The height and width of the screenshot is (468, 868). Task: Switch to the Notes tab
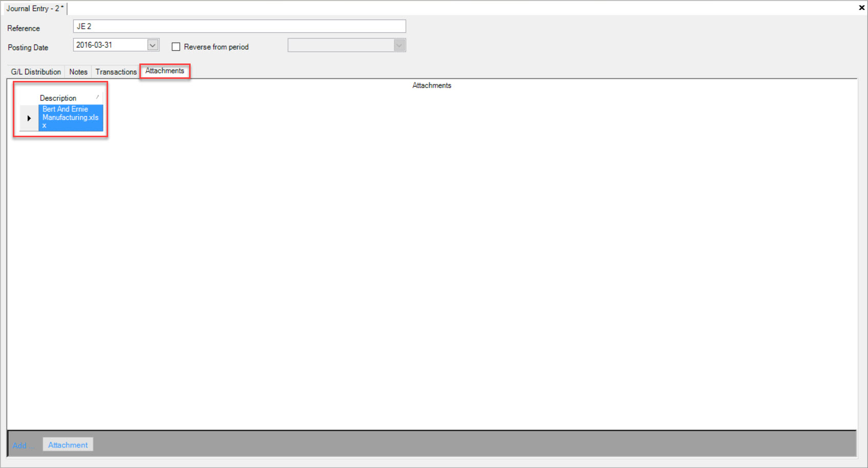pyautogui.click(x=78, y=72)
